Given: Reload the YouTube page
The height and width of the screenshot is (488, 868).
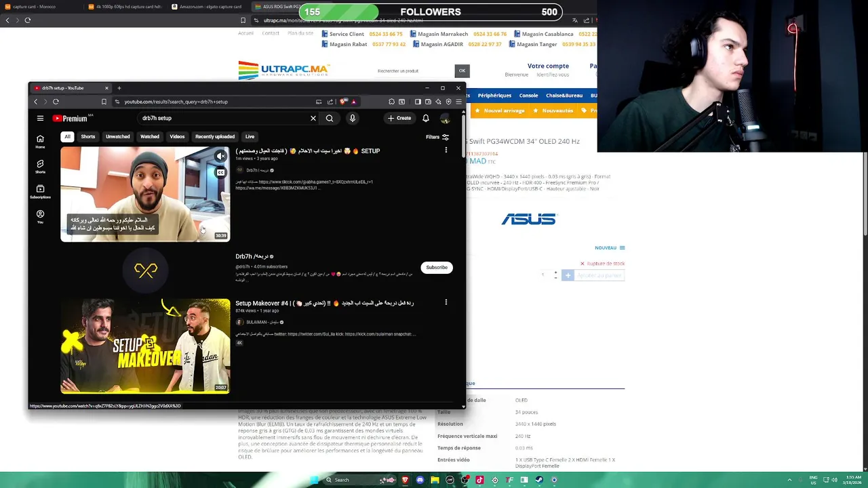Looking at the screenshot, I should (x=56, y=102).
